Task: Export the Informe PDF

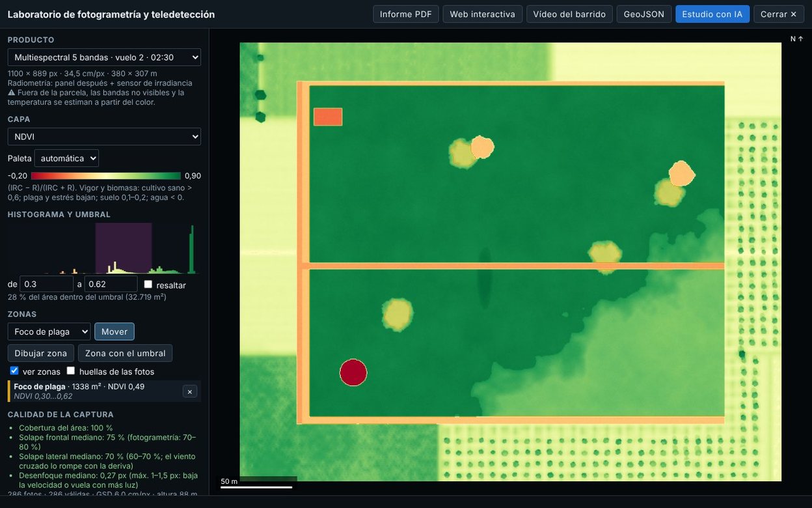Action: click(x=406, y=14)
